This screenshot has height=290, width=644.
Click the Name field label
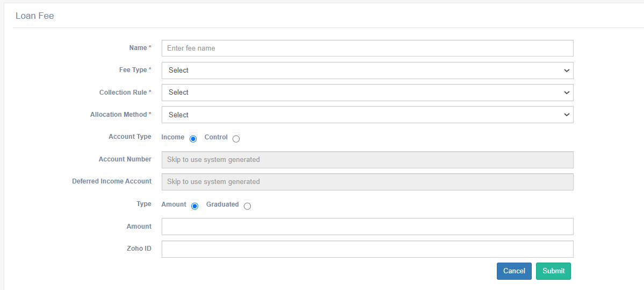coord(140,48)
